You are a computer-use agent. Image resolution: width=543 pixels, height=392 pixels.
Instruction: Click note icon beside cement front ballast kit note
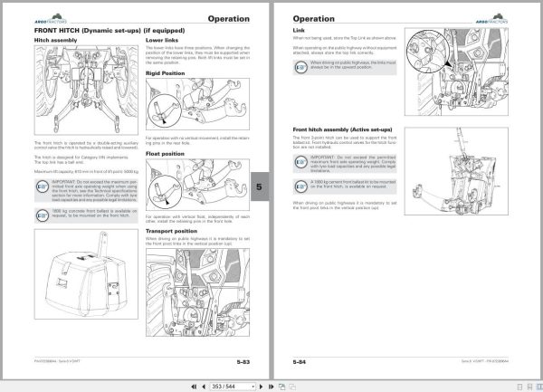[x=301, y=186]
